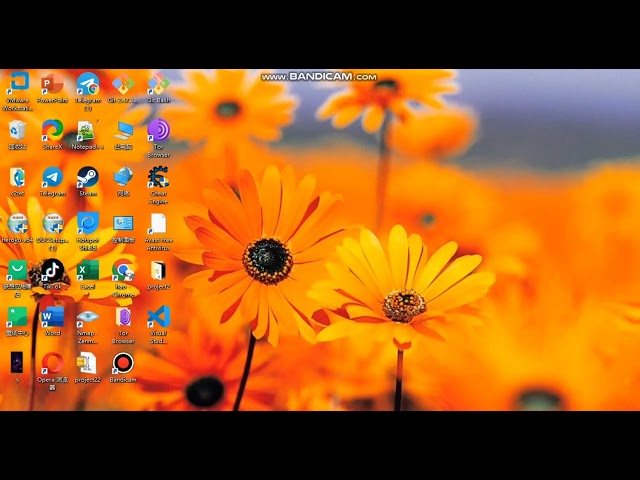Image resolution: width=640 pixels, height=480 pixels.
Task: Open the Opera browser shortcut
Action: [x=52, y=371]
